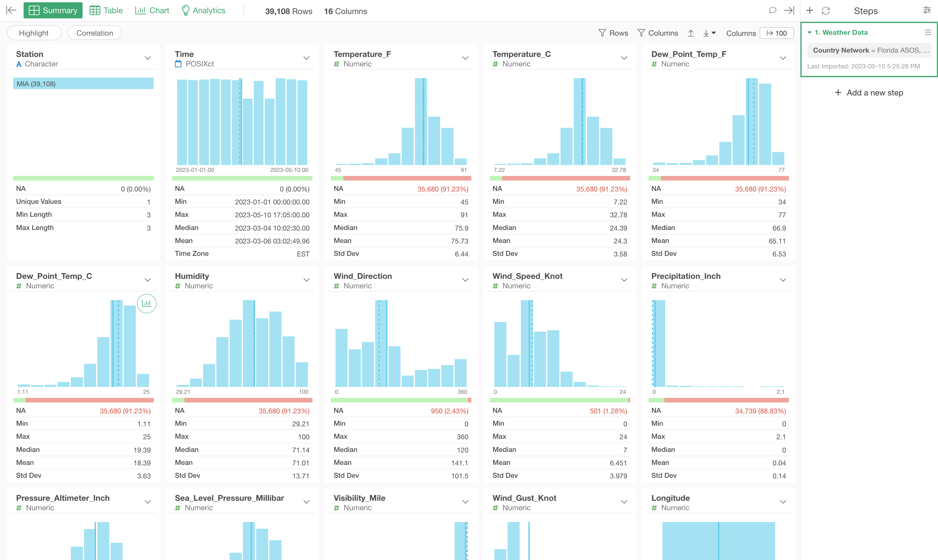Image resolution: width=938 pixels, height=560 pixels.
Task: Click the Rows filter funnel
Action: click(613, 33)
